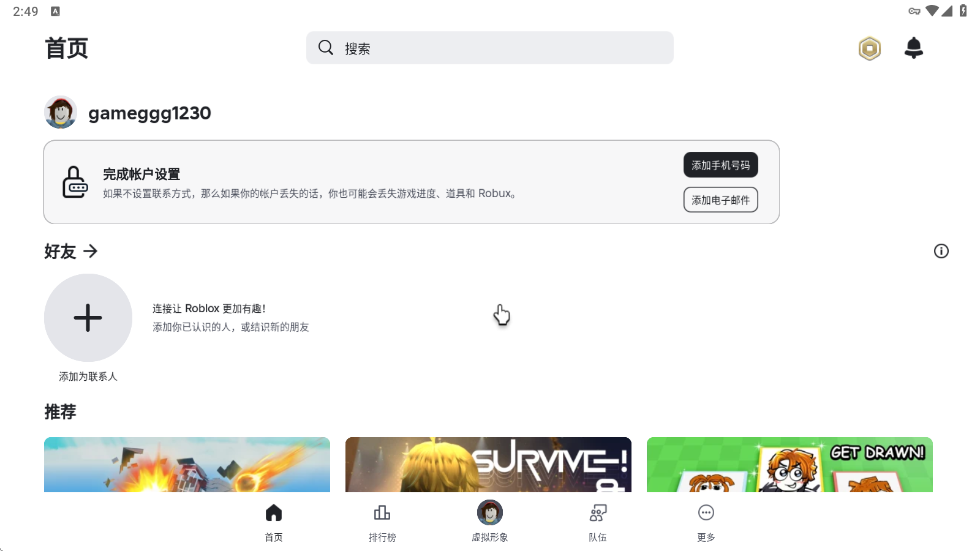This screenshot has height=551, width=980.
Task: Click the 添加电子邮件 button
Action: coord(720,200)
